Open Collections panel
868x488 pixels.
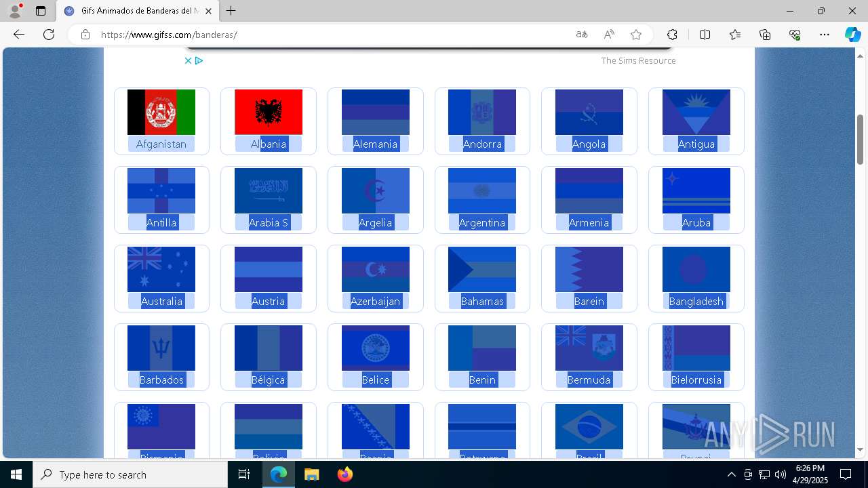point(765,35)
